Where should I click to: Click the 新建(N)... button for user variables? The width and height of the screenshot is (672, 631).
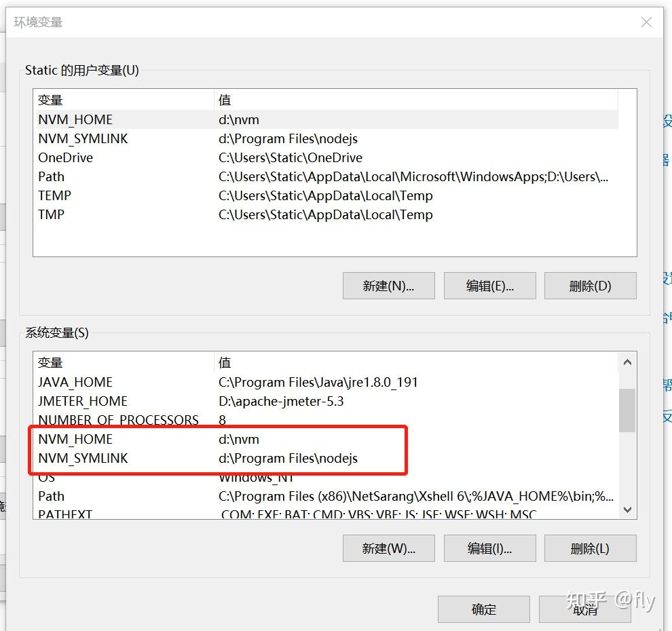click(388, 286)
